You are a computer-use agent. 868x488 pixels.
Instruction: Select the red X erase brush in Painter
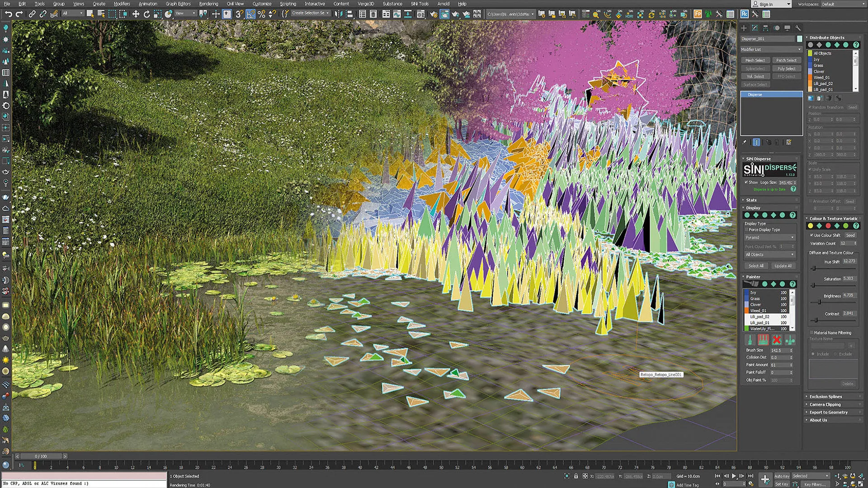[x=777, y=340]
